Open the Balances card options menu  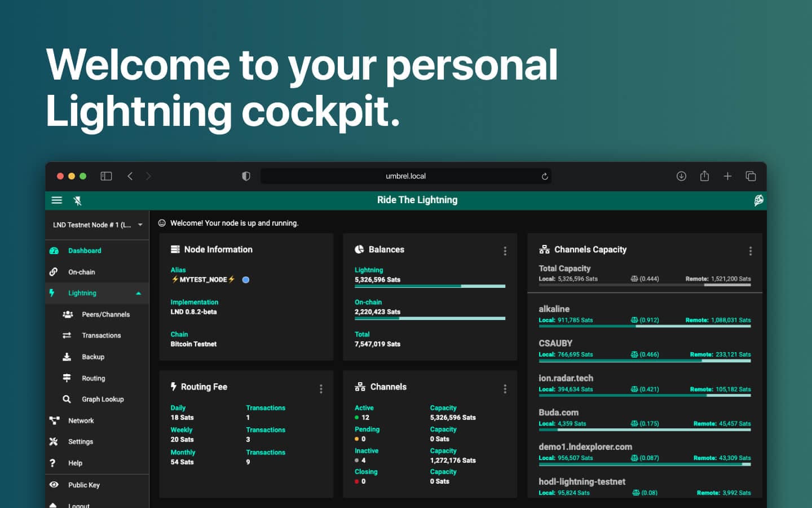[x=505, y=251]
